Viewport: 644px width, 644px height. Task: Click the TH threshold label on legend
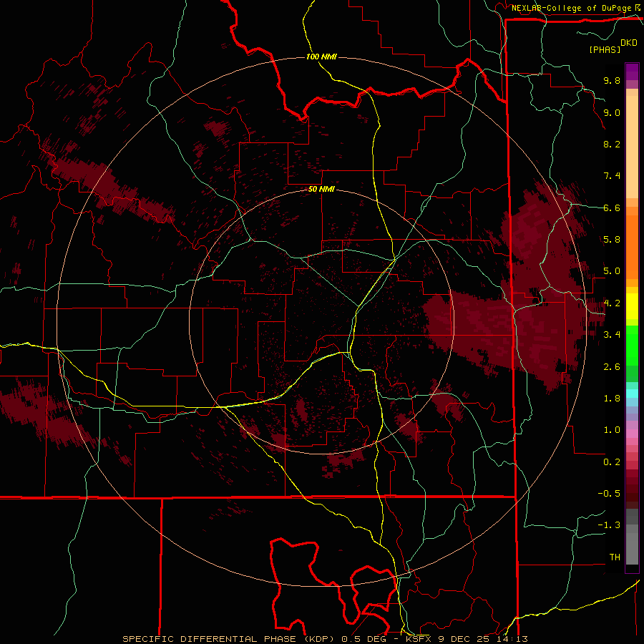point(615,557)
